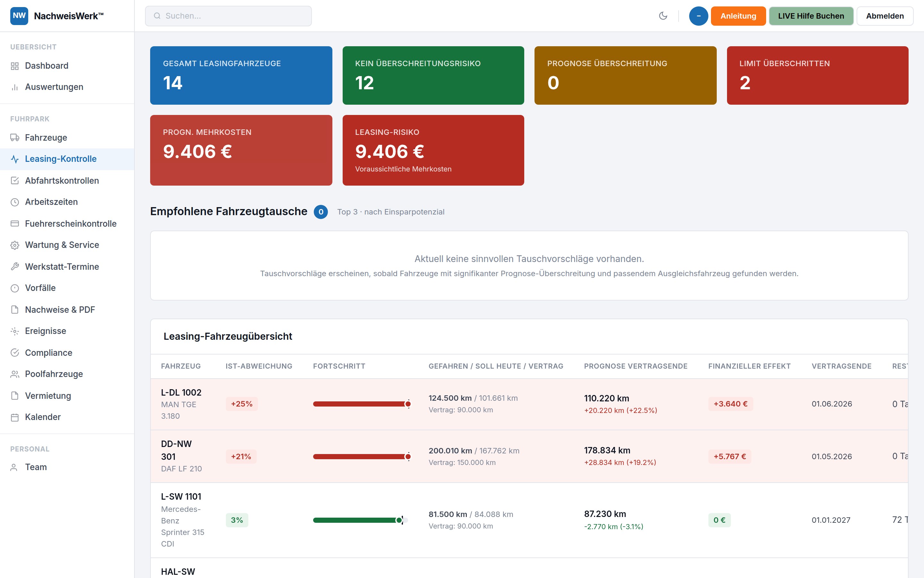The image size is (924, 578).
Task: Click the Abmelden button
Action: click(885, 16)
